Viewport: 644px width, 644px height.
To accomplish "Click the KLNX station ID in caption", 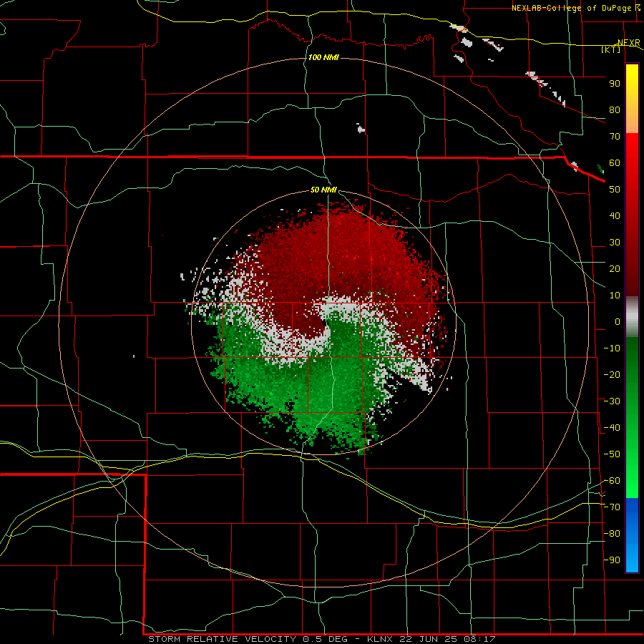I will pos(380,639).
